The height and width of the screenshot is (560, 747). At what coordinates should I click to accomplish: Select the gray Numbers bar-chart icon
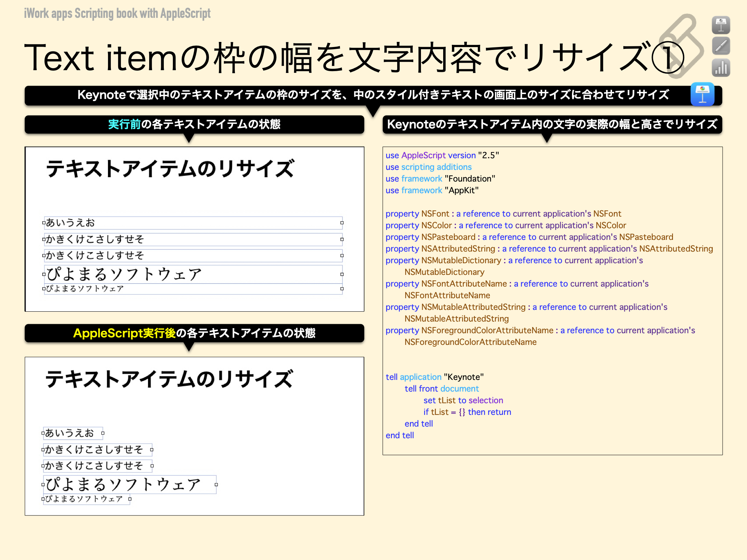click(721, 67)
